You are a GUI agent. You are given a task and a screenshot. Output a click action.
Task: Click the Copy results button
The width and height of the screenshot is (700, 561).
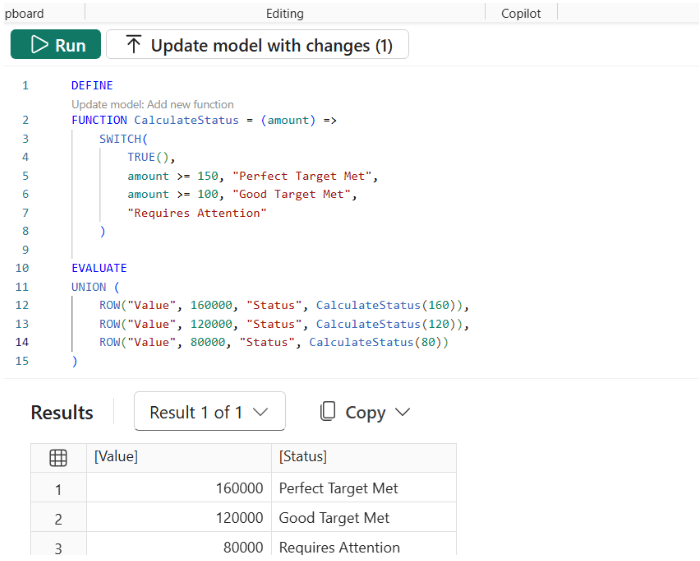(x=364, y=412)
